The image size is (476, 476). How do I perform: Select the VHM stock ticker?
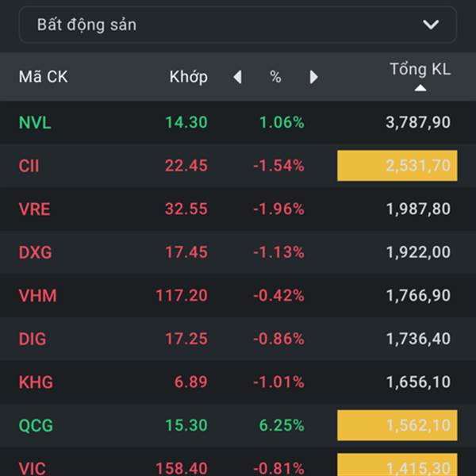coord(37,296)
